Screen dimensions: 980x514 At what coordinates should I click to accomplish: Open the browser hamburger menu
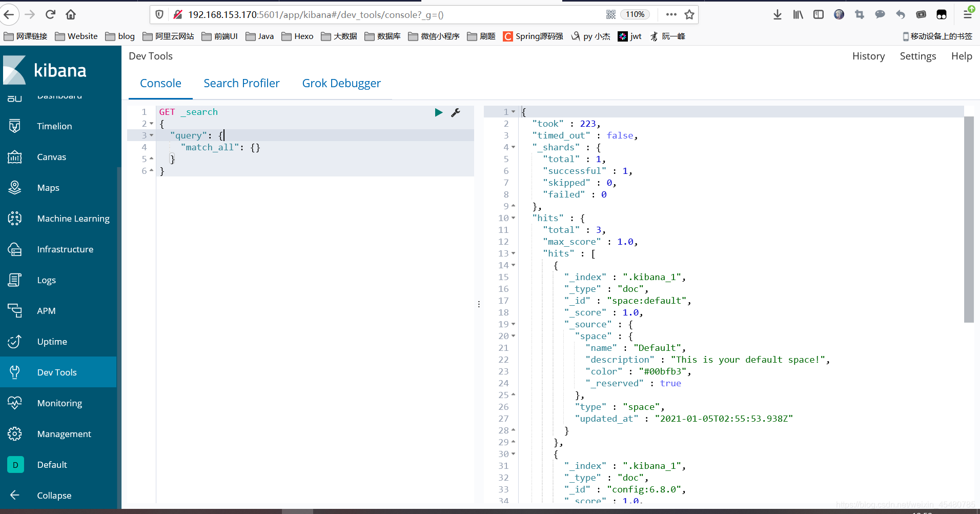(x=968, y=14)
